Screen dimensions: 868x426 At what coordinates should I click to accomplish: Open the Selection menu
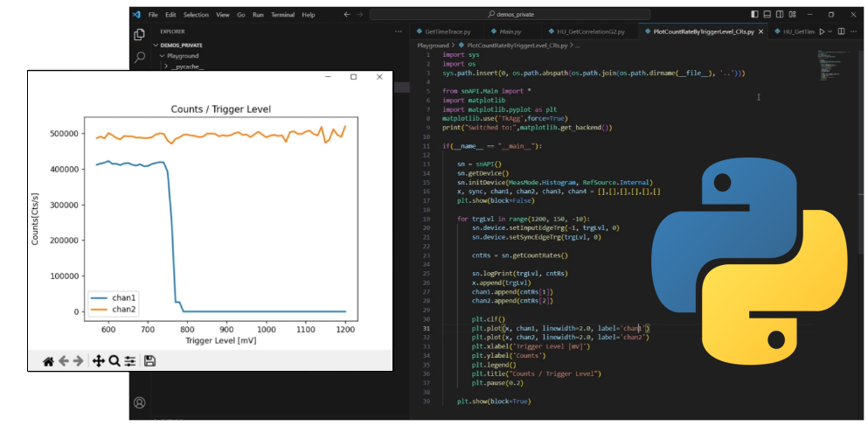tap(196, 15)
